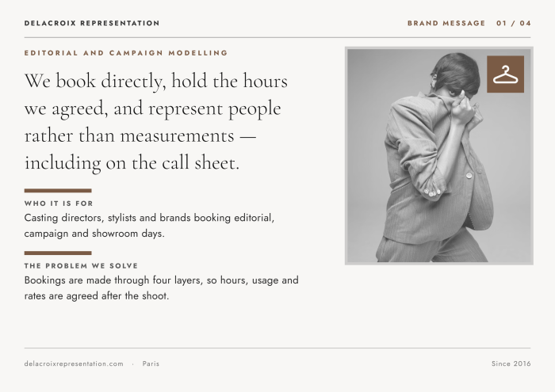The width and height of the screenshot is (555, 392).
Task: Select the Bookings four layers paragraph
Action: tap(162, 287)
